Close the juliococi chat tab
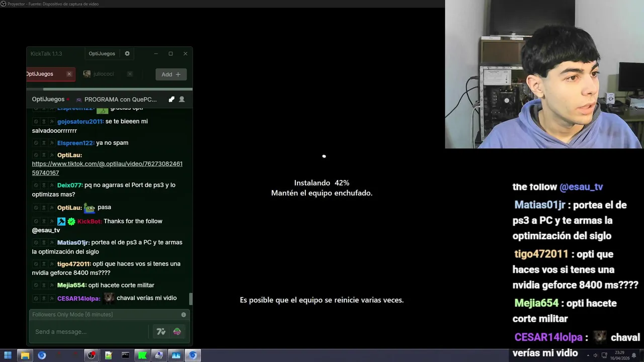 pos(130,74)
